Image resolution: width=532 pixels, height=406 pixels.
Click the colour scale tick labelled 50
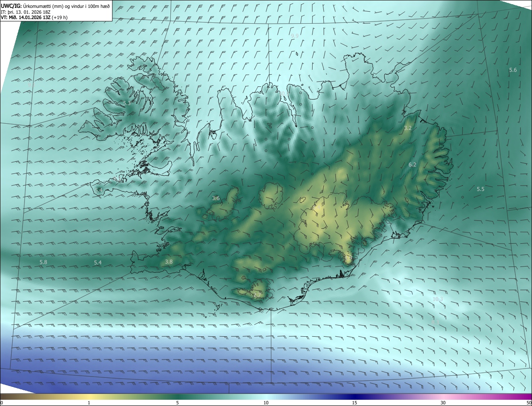coord(529,403)
